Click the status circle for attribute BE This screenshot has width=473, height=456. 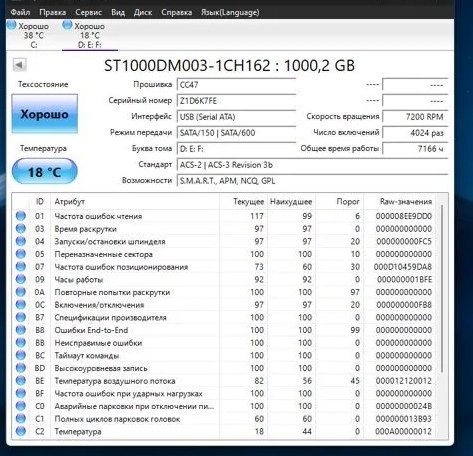tap(21, 381)
